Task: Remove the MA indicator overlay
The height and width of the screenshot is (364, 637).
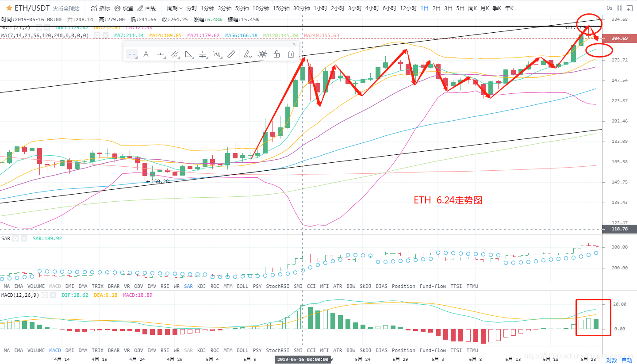Action: (105, 35)
